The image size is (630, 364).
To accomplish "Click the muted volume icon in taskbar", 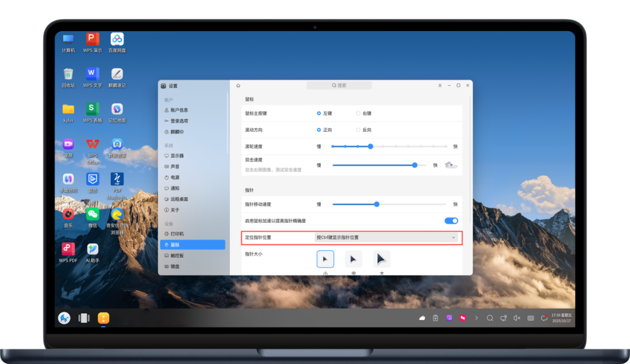I will pos(517,318).
